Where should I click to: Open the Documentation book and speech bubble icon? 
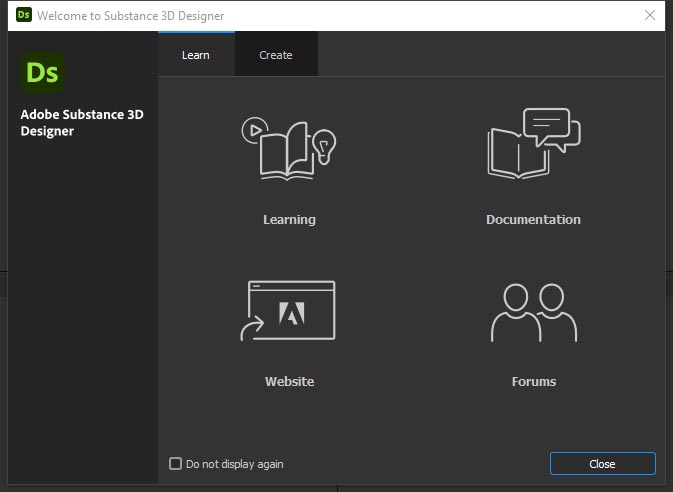point(532,146)
